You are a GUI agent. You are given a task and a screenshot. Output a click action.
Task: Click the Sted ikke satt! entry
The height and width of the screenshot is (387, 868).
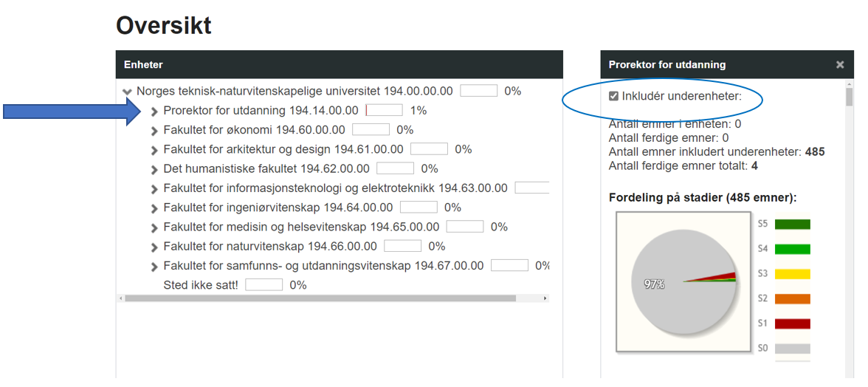click(201, 285)
